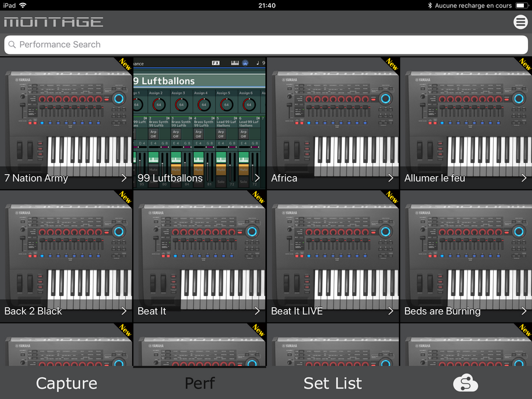Image resolution: width=532 pixels, height=399 pixels.
Task: Select the Perf tab
Action: (200, 383)
